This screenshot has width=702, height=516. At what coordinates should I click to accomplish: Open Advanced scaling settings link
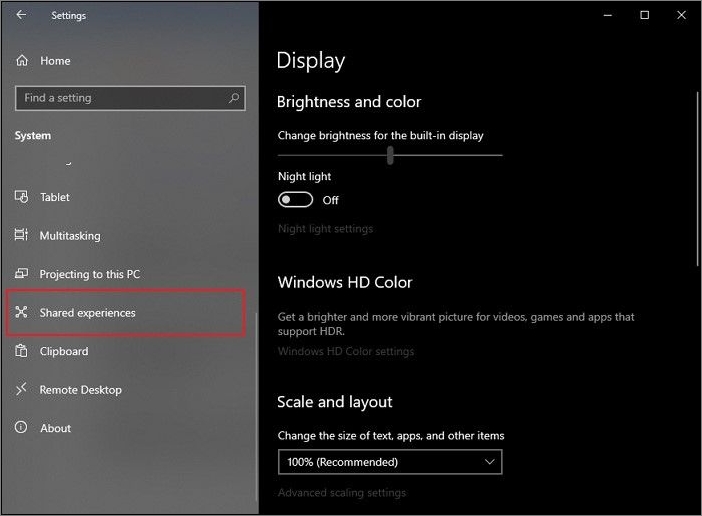(341, 493)
